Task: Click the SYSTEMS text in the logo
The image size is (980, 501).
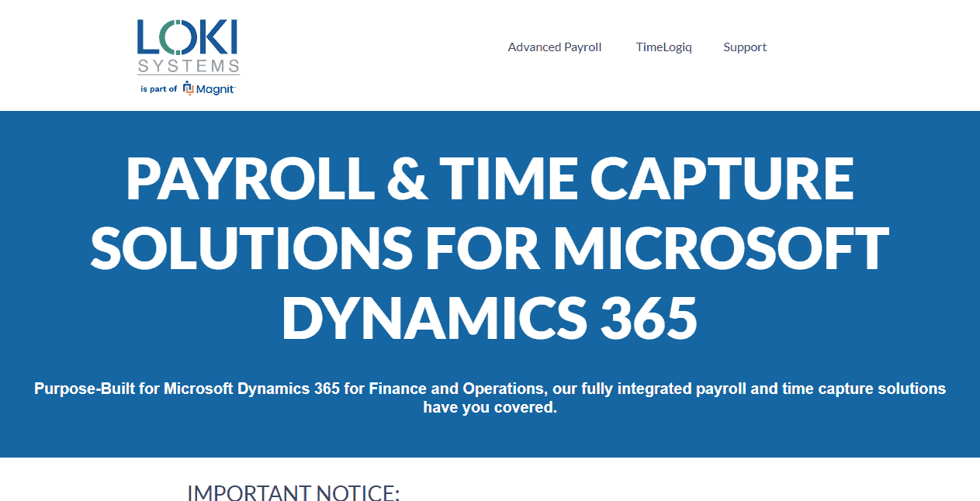Action: tap(189, 66)
